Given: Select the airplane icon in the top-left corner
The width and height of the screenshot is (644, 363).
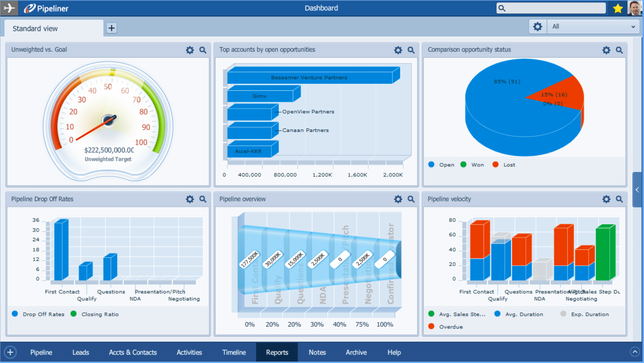Looking at the screenshot, I should pyautogui.click(x=9, y=8).
